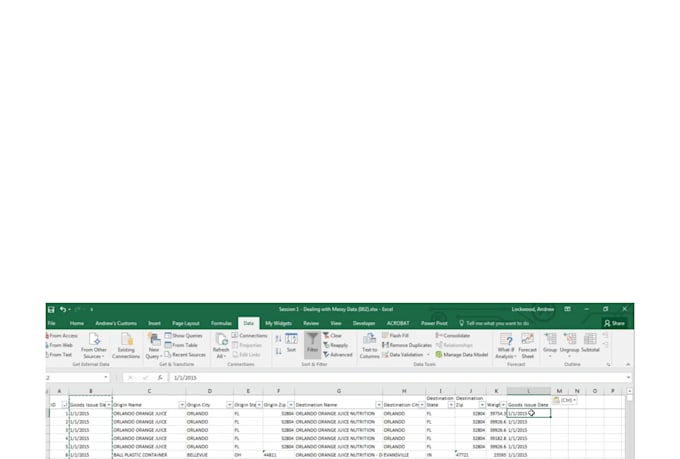Open the File tab
Viewport: 680px width, 459px height.
click(x=52, y=323)
